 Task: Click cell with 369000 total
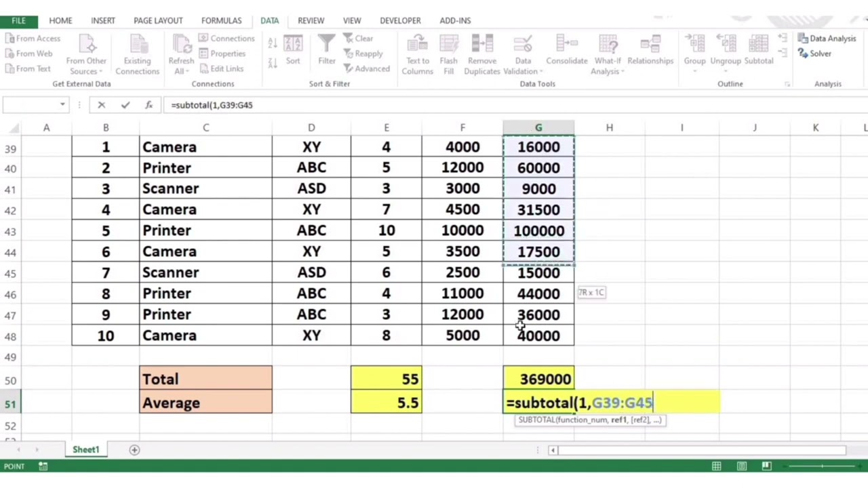click(x=538, y=379)
